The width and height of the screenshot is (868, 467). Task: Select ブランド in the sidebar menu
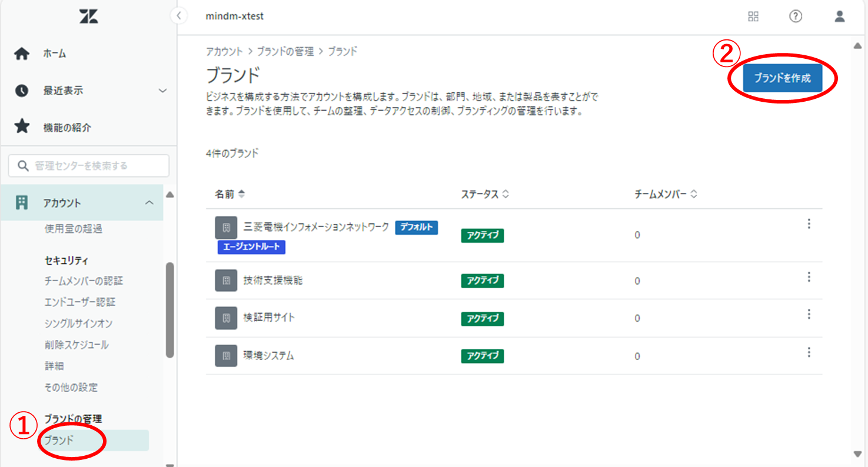point(59,440)
